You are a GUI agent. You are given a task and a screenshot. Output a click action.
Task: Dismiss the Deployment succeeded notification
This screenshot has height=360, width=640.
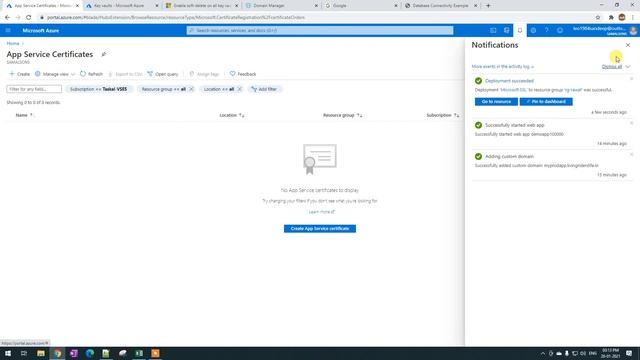tap(631, 79)
